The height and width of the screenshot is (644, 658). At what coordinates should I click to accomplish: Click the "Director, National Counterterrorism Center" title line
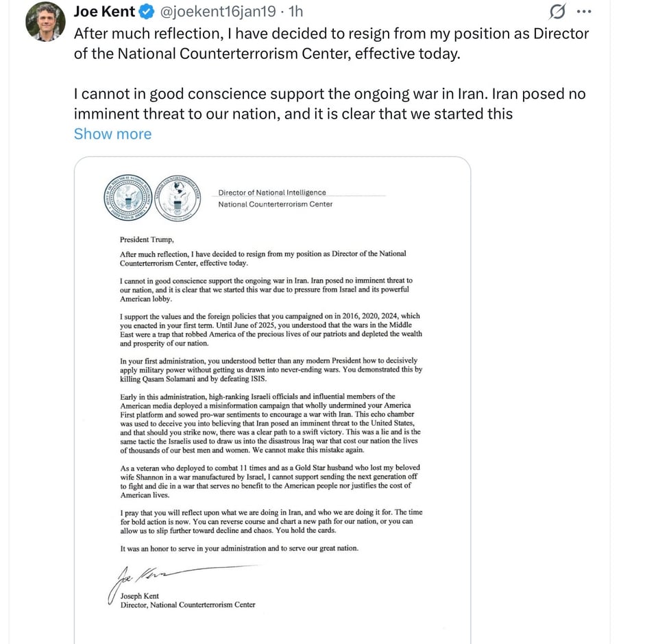click(187, 605)
